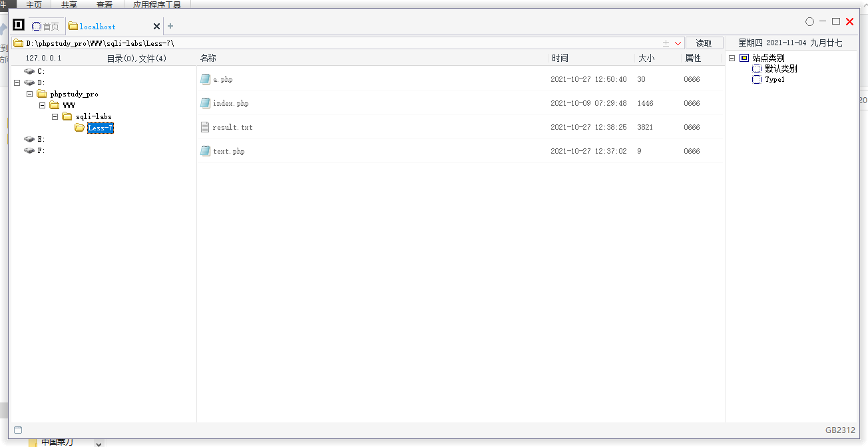Collapse the 站点类别 node

coord(732,58)
